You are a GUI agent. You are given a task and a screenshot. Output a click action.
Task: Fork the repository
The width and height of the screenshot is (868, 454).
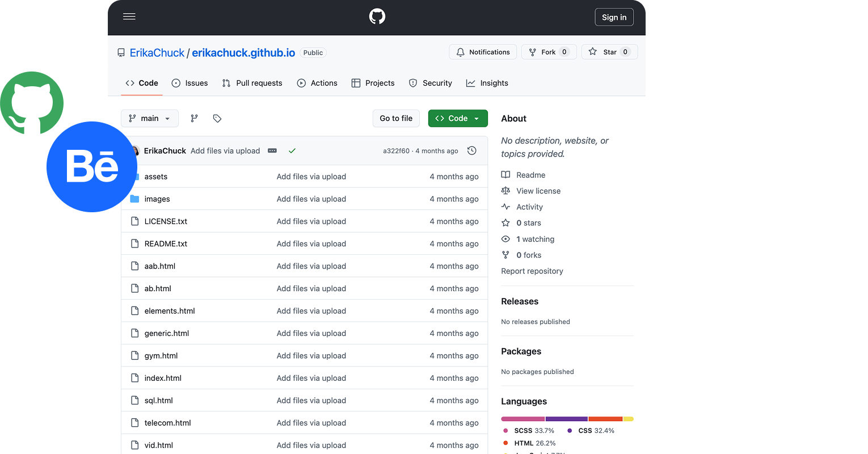549,52
